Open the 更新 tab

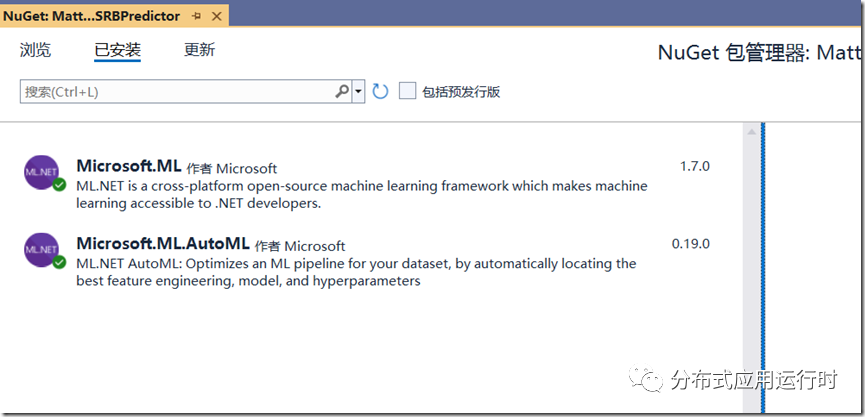pyautogui.click(x=199, y=50)
